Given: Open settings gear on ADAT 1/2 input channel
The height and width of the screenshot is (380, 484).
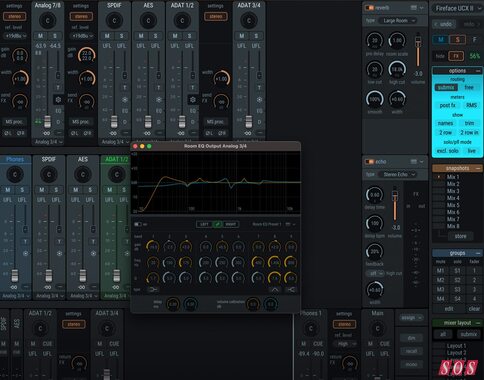Looking at the screenshot, I should coord(193,99).
